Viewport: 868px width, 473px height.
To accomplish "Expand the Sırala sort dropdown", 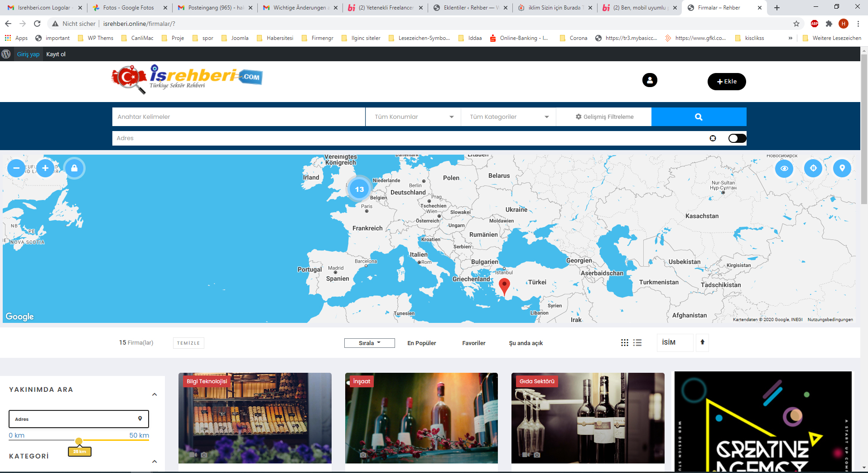I will (x=369, y=343).
